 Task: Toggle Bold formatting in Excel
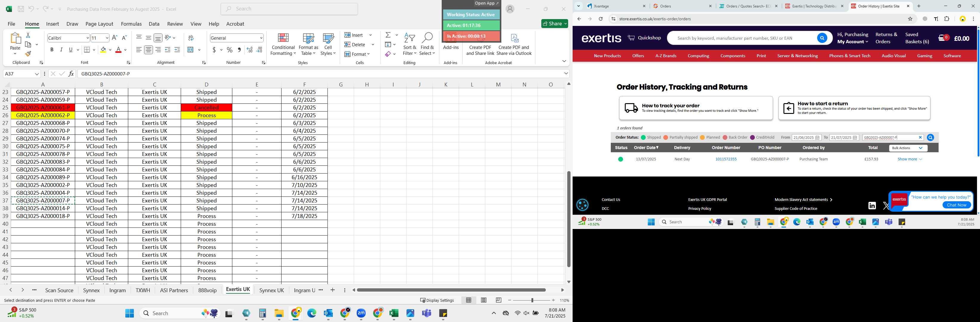click(x=52, y=50)
